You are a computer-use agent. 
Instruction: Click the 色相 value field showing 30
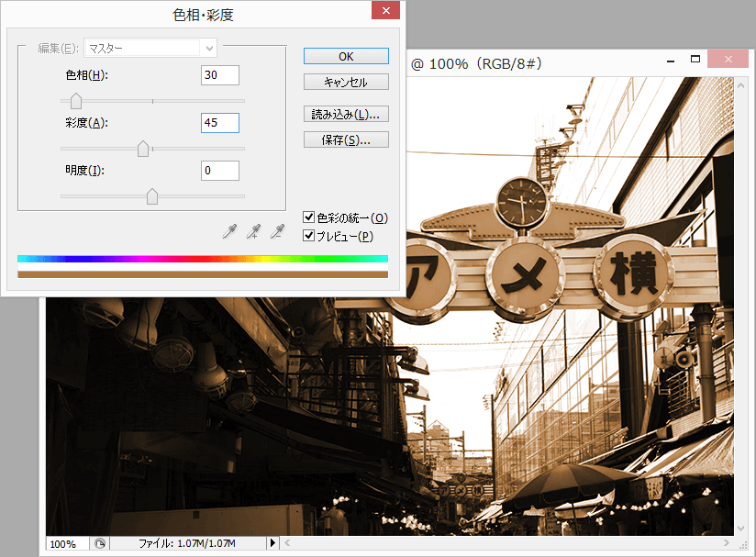220,75
